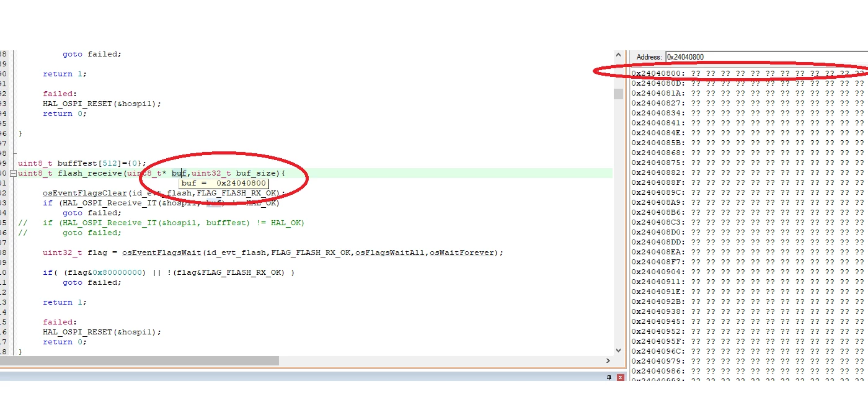Click the commented HAL_OSPI_Receive_IT buffTest line
Image resolution: width=868 pixels, height=402 pixels.
point(161,223)
